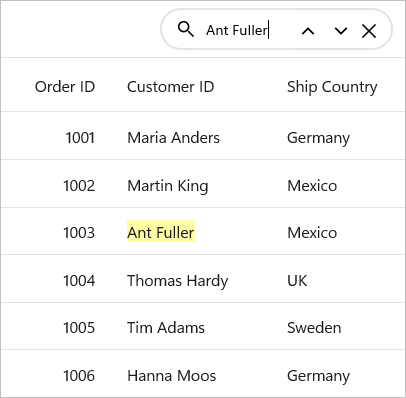Go to previous search match arrow
The image size is (406, 398).
click(308, 31)
